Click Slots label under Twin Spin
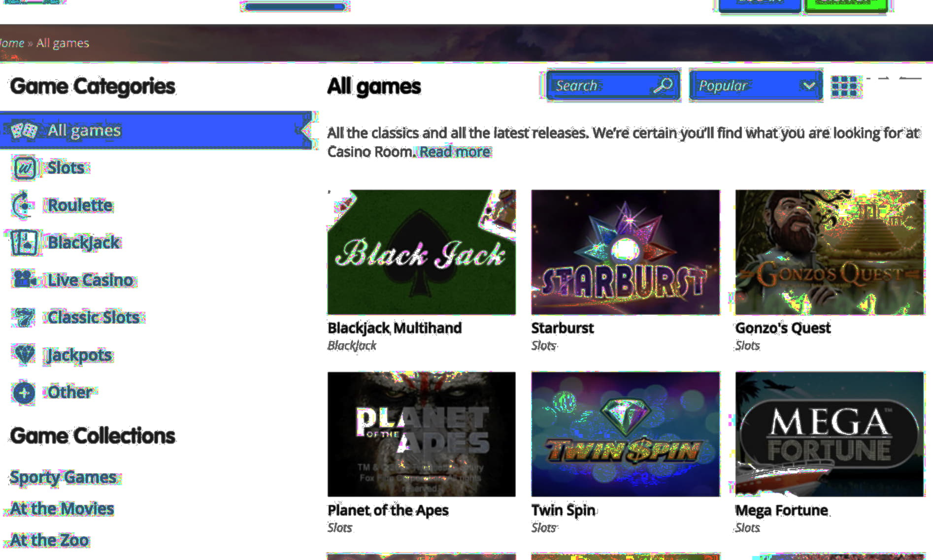This screenshot has height=560, width=933. 544,528
